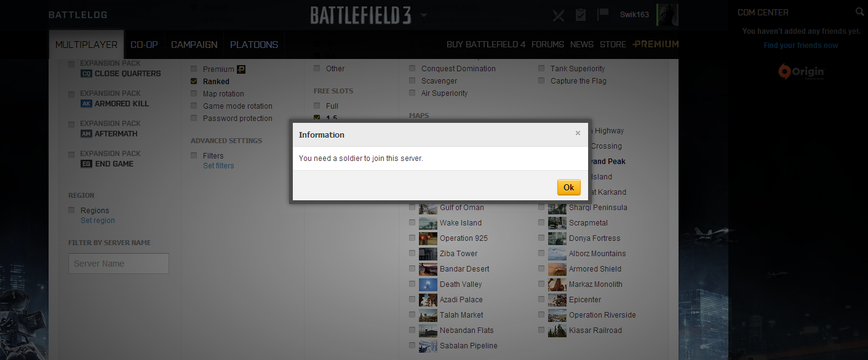Open the clipboard checkmark icon in header

581,15
